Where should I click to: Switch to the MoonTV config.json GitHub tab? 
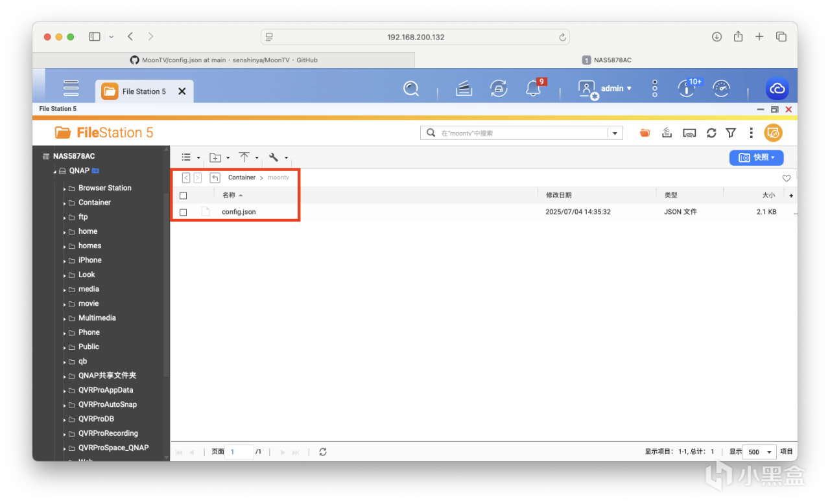tap(224, 60)
